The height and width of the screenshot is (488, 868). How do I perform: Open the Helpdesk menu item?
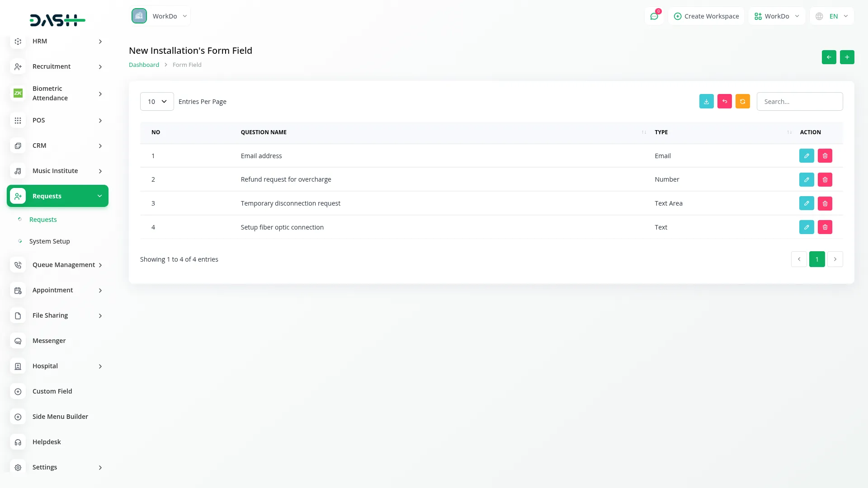pos(47,442)
